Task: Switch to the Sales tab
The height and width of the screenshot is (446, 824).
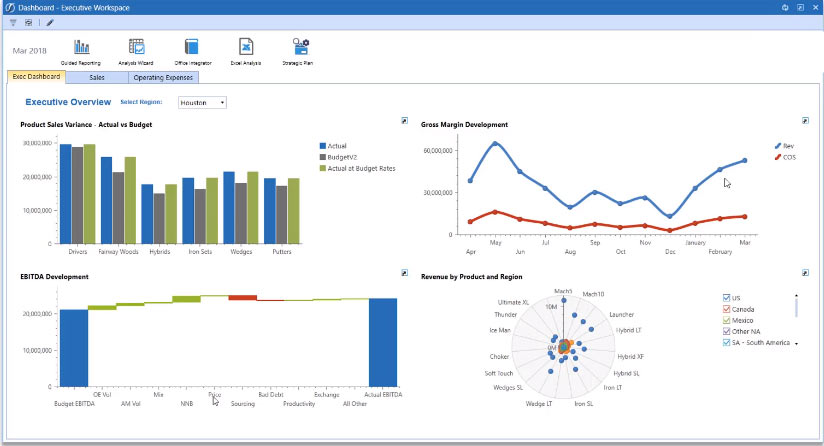Action: (x=97, y=77)
